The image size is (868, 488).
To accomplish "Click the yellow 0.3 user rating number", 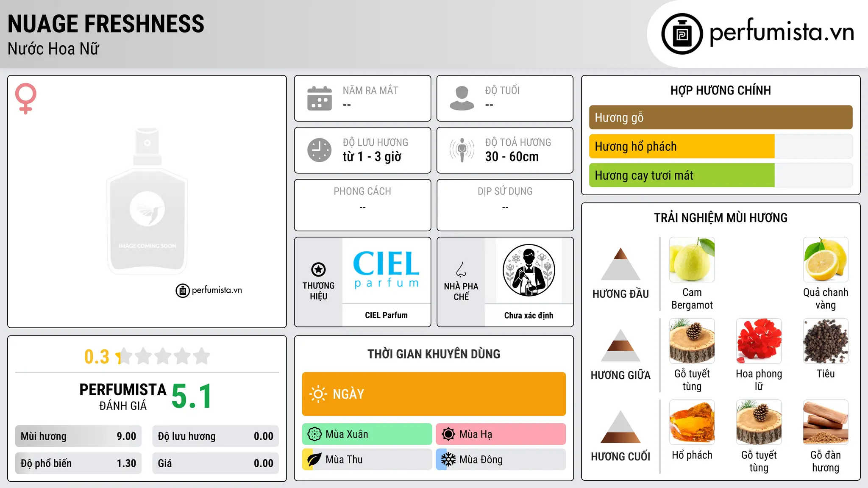I will click(x=97, y=357).
